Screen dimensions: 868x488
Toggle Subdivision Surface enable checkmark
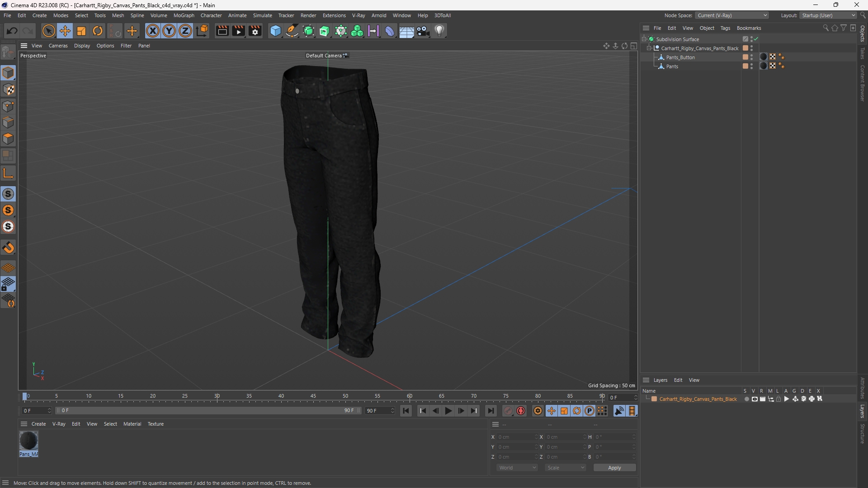coord(756,39)
